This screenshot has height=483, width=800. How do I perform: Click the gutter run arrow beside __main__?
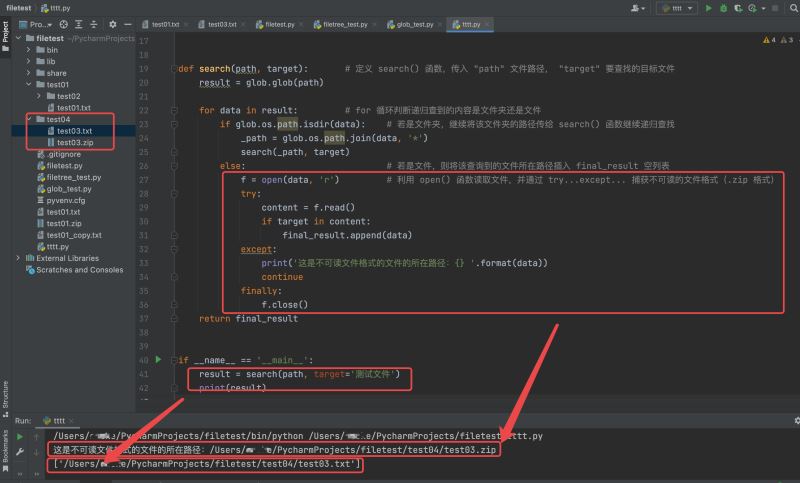coord(158,359)
